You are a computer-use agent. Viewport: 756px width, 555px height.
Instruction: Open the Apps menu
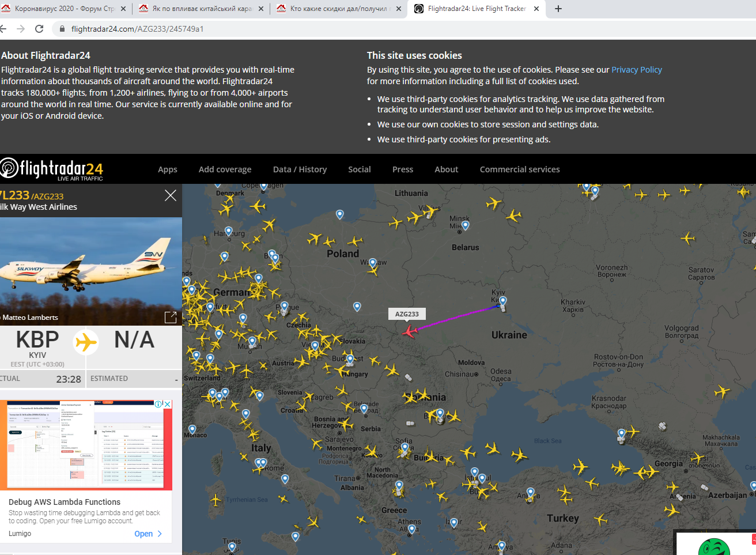pos(168,169)
